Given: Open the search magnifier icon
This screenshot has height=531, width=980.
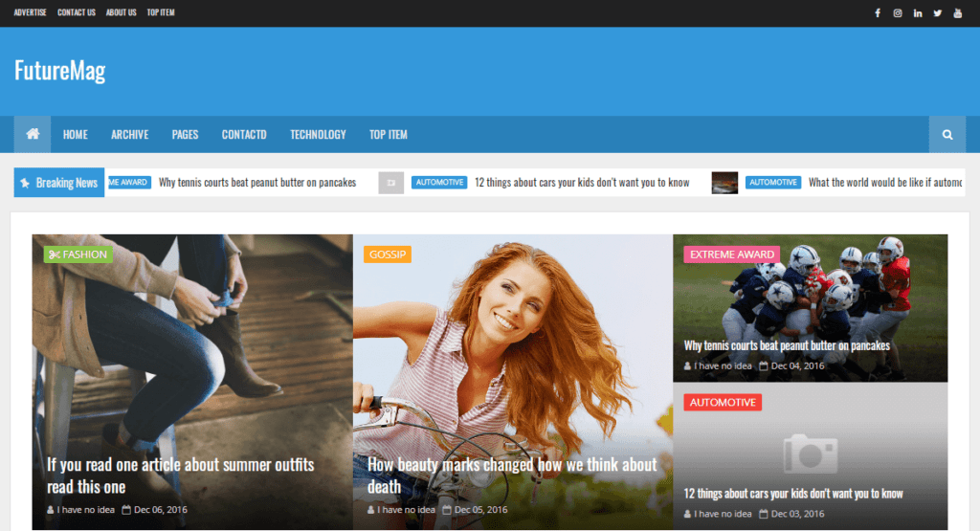Looking at the screenshot, I should coord(947,134).
